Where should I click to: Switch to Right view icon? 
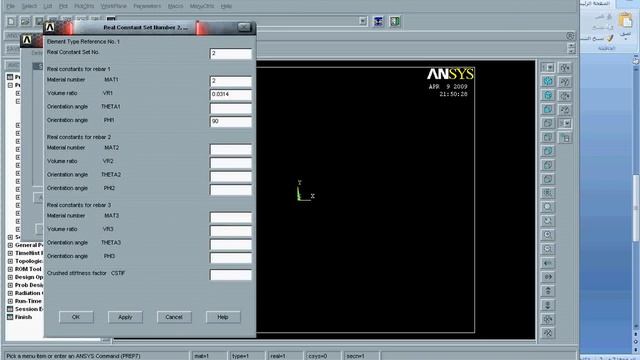[x=548, y=123]
